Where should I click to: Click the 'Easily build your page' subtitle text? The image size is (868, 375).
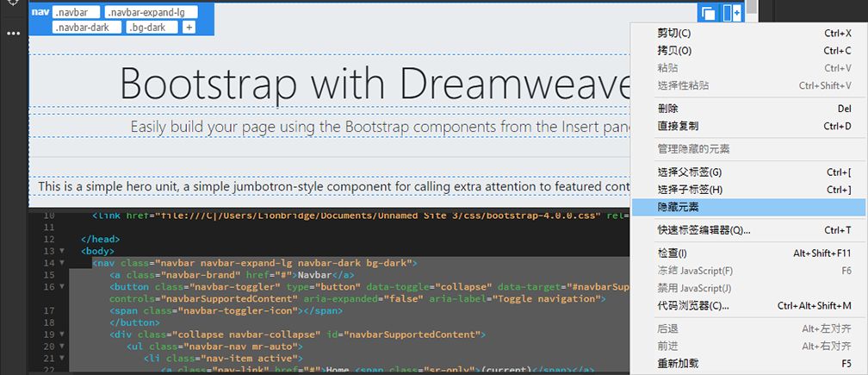coord(381,127)
